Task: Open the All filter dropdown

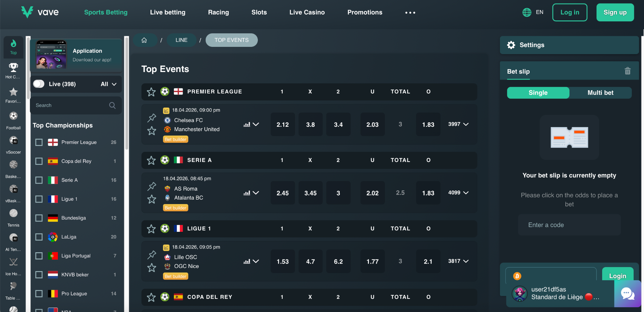Action: tap(108, 84)
